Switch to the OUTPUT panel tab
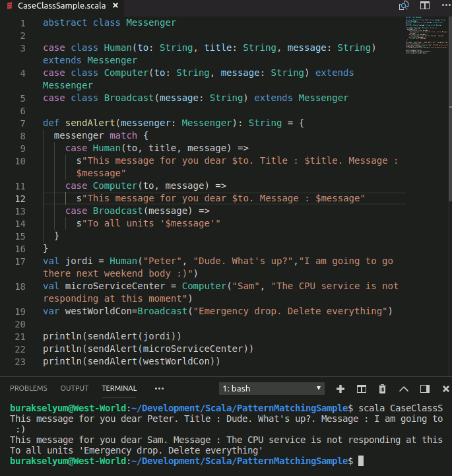 [x=75, y=388]
